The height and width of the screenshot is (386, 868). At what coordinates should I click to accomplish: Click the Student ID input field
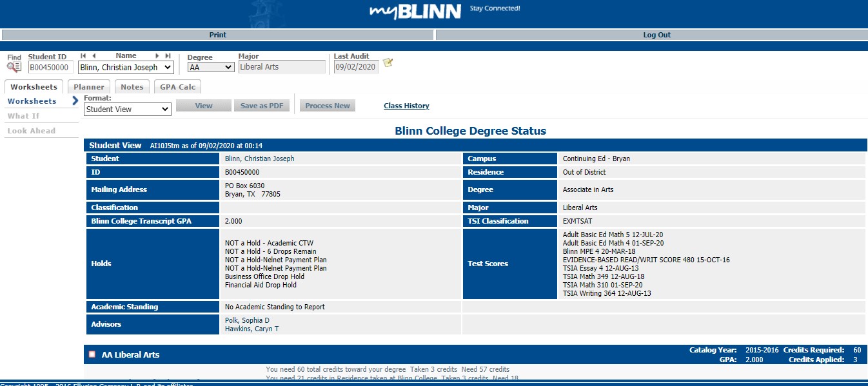[50, 67]
